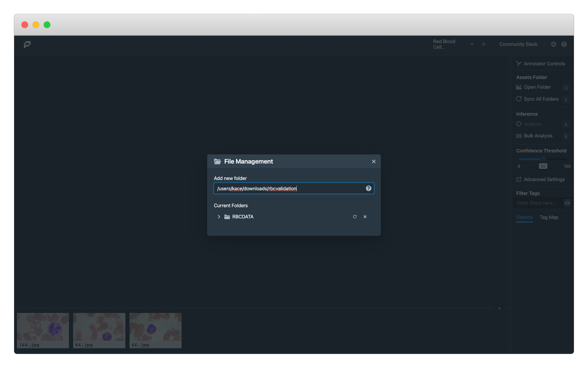Screen dimensions: 588x368
Task: Click the RBCDATA folder icon
Action: [227, 217]
